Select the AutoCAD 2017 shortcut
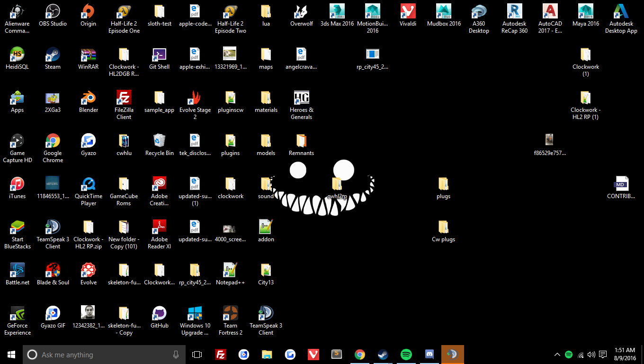Image resolution: width=644 pixels, height=364 pixels. [550, 18]
